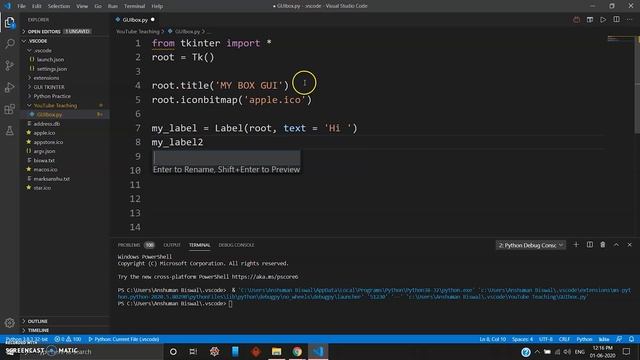Screen dimensions: 640x360
Task: Open the Extensions view
Action: 9,109
